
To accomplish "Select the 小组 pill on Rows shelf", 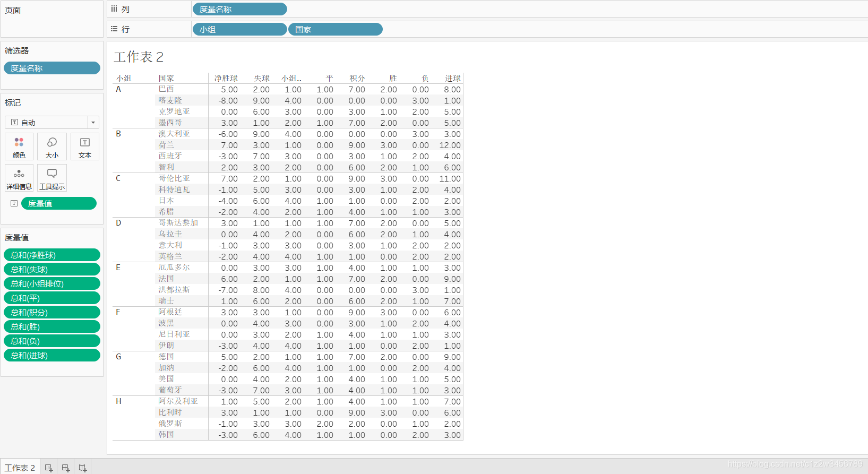I will click(x=240, y=29).
